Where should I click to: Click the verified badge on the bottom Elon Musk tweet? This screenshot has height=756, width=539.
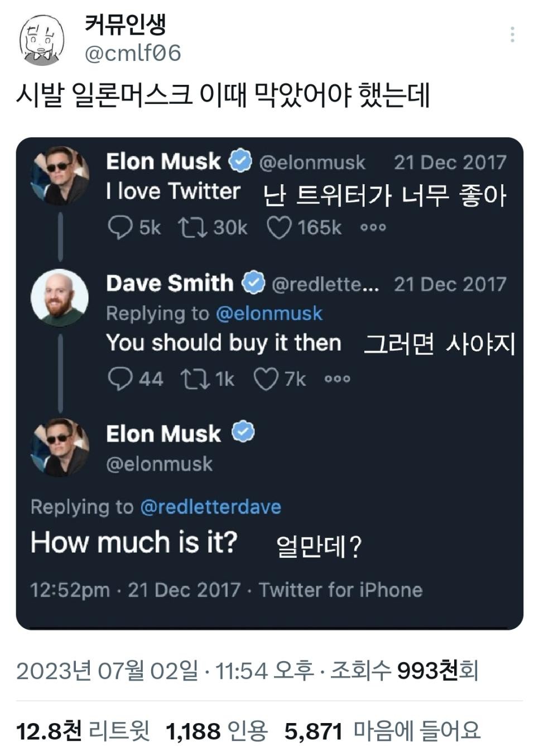click(x=243, y=433)
